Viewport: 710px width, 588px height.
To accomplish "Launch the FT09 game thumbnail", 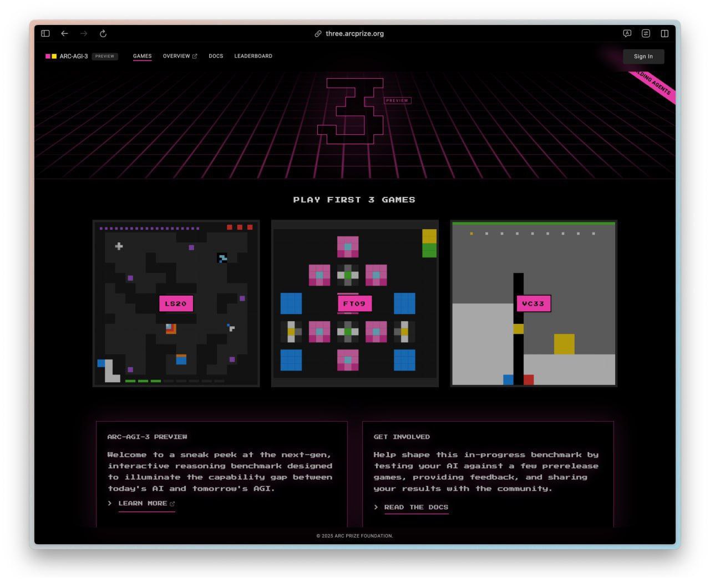I will point(355,303).
